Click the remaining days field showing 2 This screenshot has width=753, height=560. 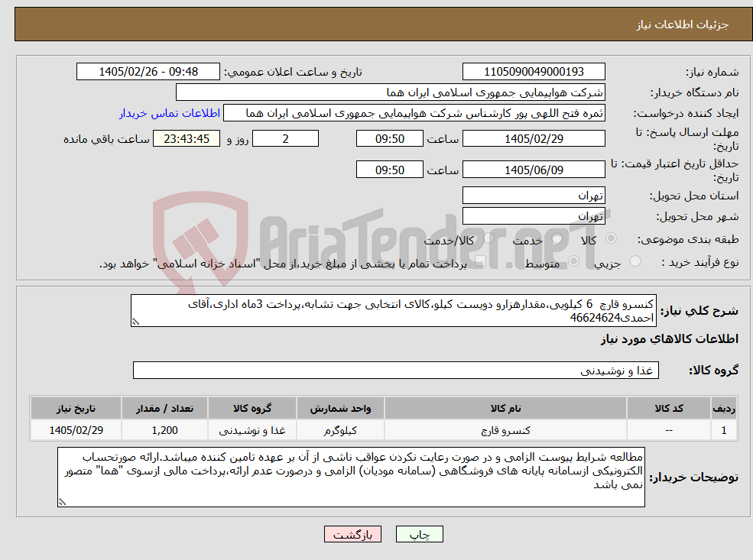(x=285, y=139)
